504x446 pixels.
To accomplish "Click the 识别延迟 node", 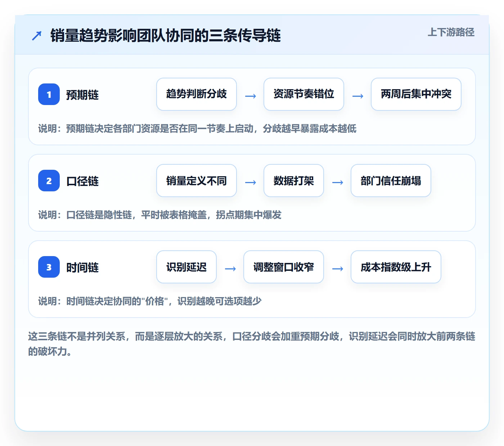I will pyautogui.click(x=186, y=267).
